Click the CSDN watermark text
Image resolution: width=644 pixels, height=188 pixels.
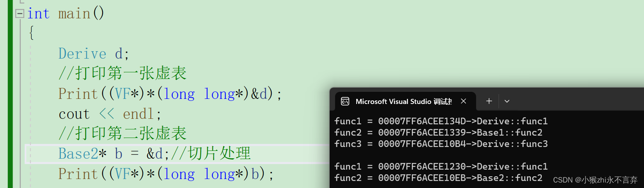595,180
